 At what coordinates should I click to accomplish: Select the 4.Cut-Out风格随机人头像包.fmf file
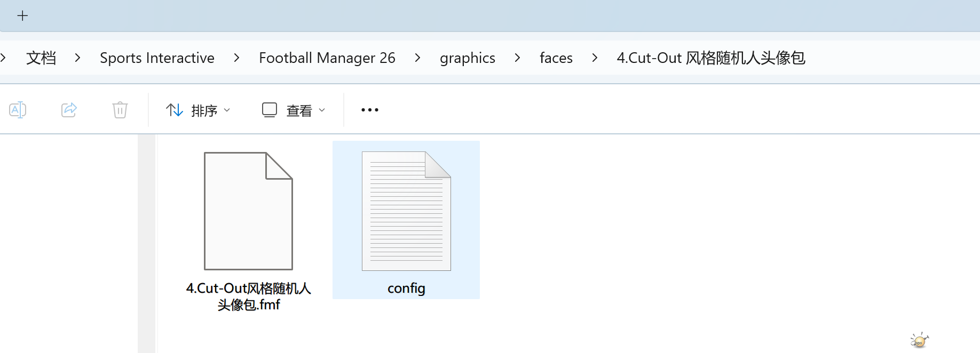(248, 211)
